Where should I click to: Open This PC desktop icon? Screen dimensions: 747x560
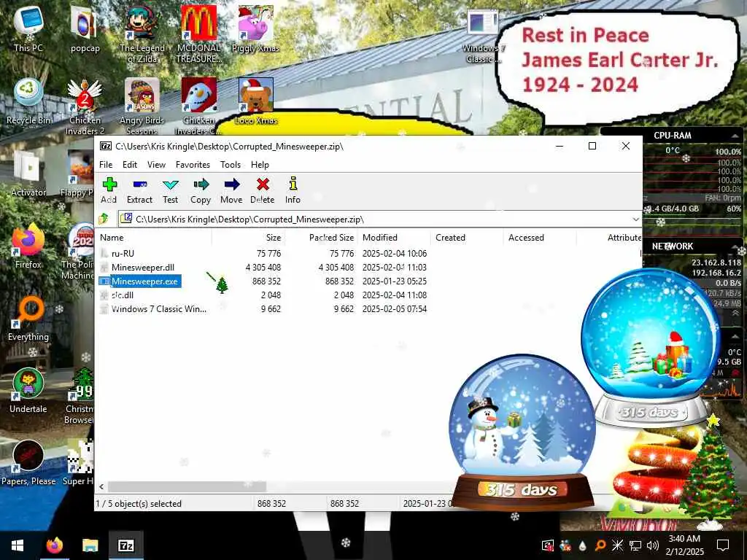click(28, 29)
